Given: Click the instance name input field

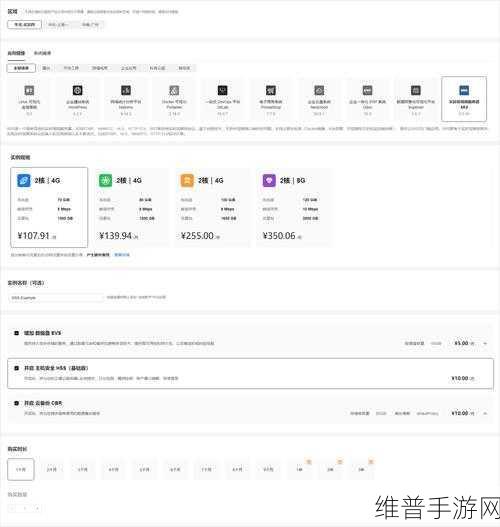Looking at the screenshot, I should point(55,298).
